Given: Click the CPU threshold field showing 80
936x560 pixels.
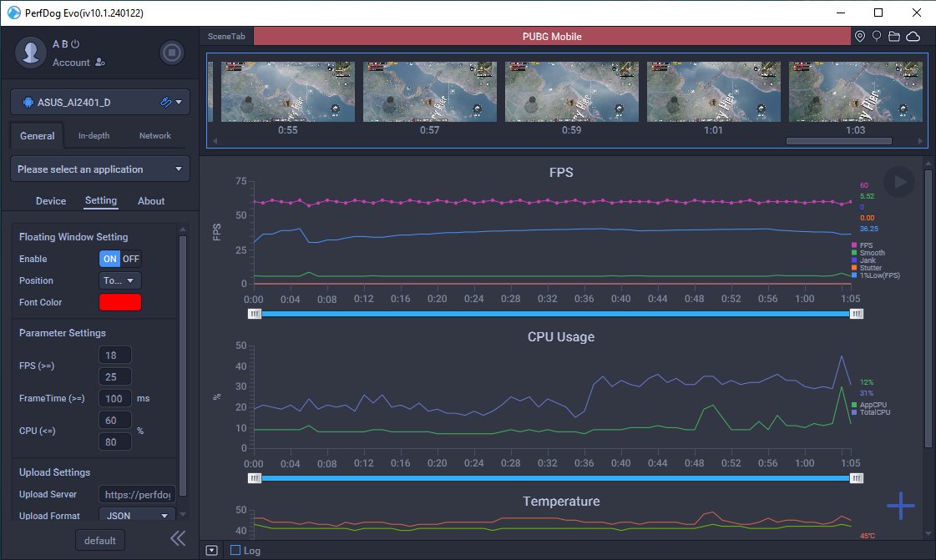Looking at the screenshot, I should (114, 442).
